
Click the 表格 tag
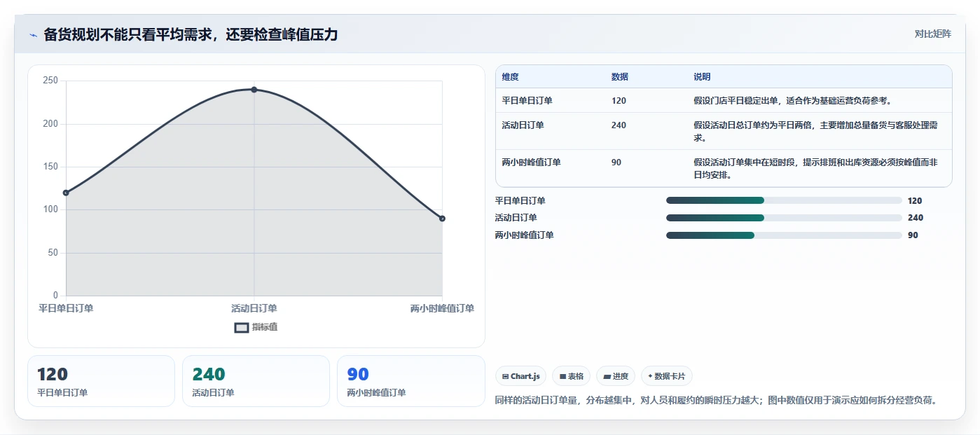click(x=571, y=376)
